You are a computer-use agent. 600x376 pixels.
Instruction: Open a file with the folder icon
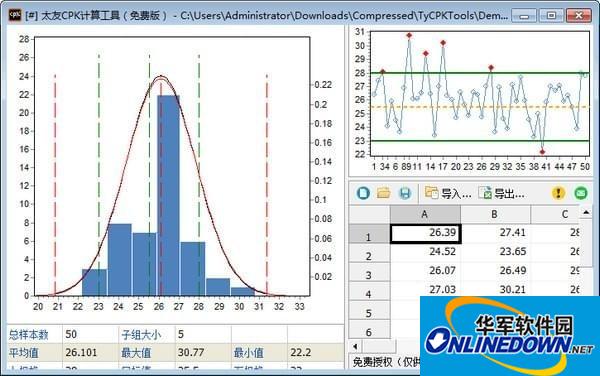click(x=383, y=193)
